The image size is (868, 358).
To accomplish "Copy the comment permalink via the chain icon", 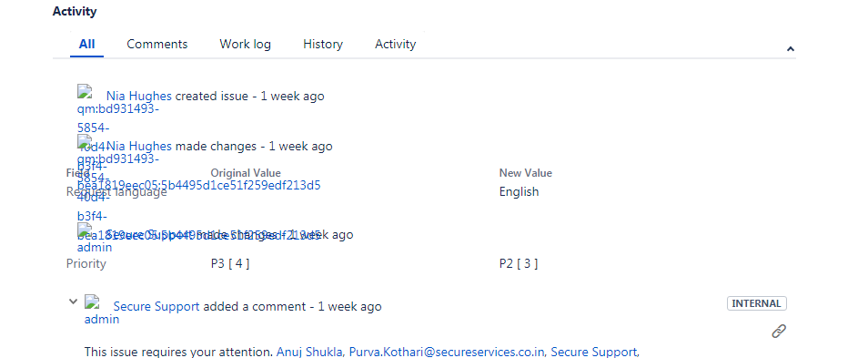I will tap(779, 332).
